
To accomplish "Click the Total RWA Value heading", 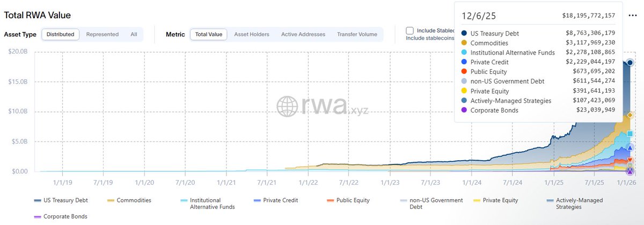I will pyautogui.click(x=38, y=15).
